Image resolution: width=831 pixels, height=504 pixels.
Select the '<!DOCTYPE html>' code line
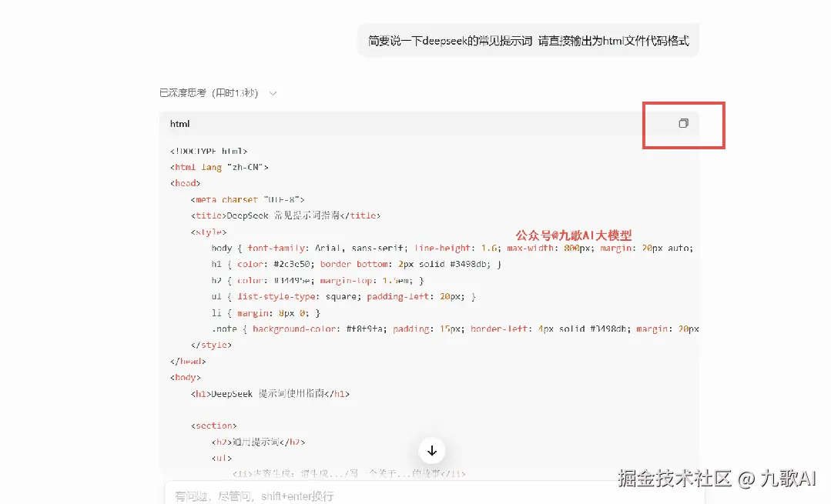[209, 151]
